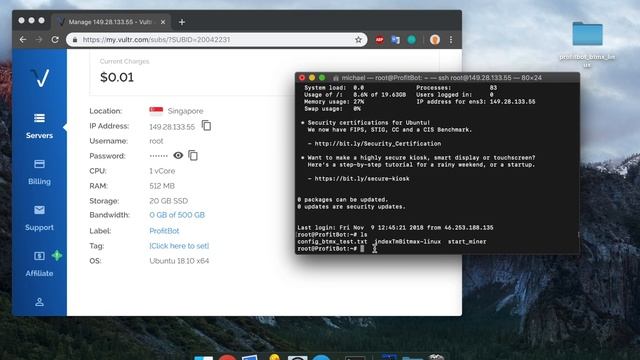This screenshot has height=360, width=640.
Task: Open Affiliate in the Vultr sidebar
Action: point(39,264)
